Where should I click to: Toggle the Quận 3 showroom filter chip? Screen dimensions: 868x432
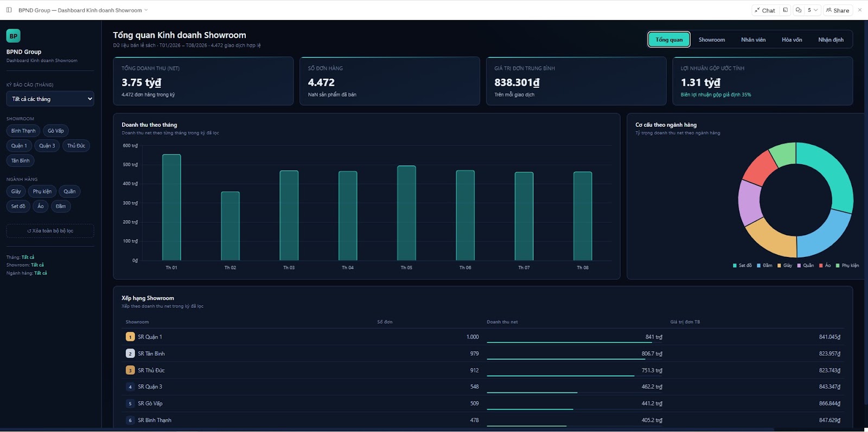tap(47, 146)
